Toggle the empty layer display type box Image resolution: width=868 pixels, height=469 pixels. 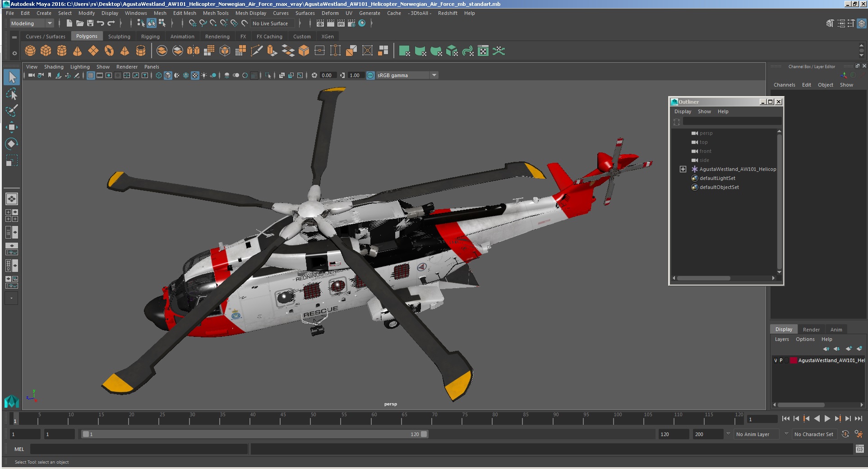pyautogui.click(x=786, y=360)
